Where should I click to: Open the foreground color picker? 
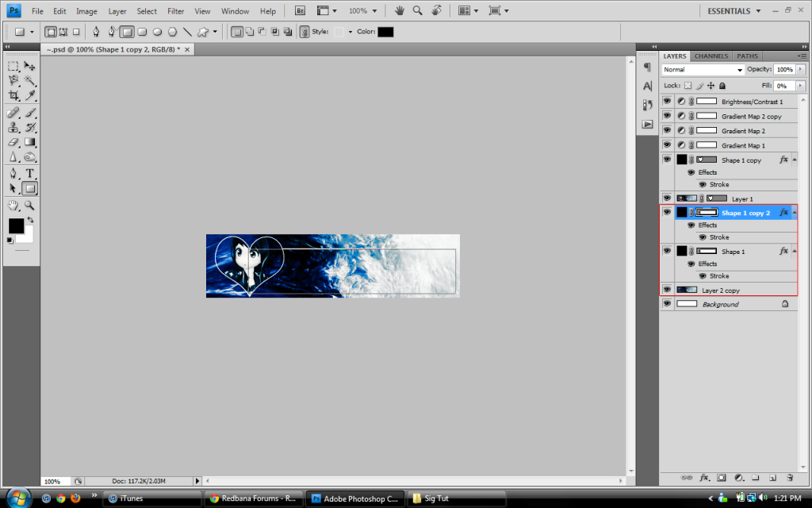click(x=16, y=226)
